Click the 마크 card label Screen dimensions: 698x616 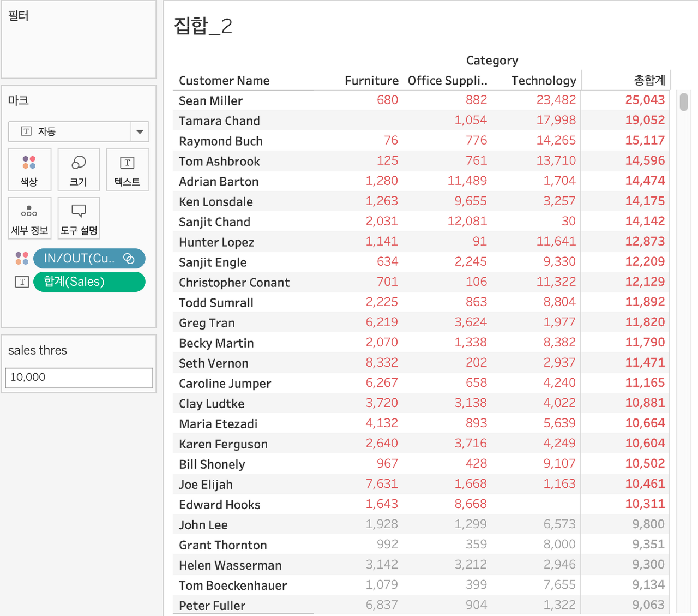pyautogui.click(x=19, y=100)
